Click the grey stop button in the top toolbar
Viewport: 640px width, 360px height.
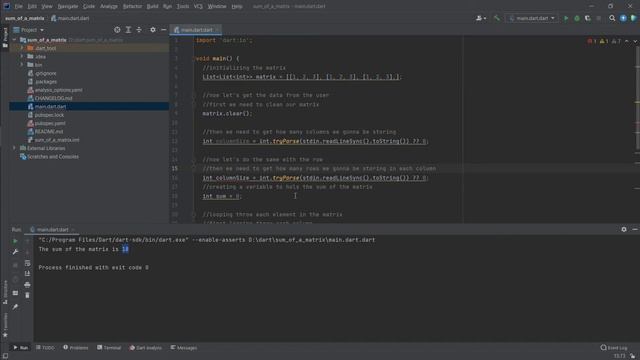pos(599,18)
